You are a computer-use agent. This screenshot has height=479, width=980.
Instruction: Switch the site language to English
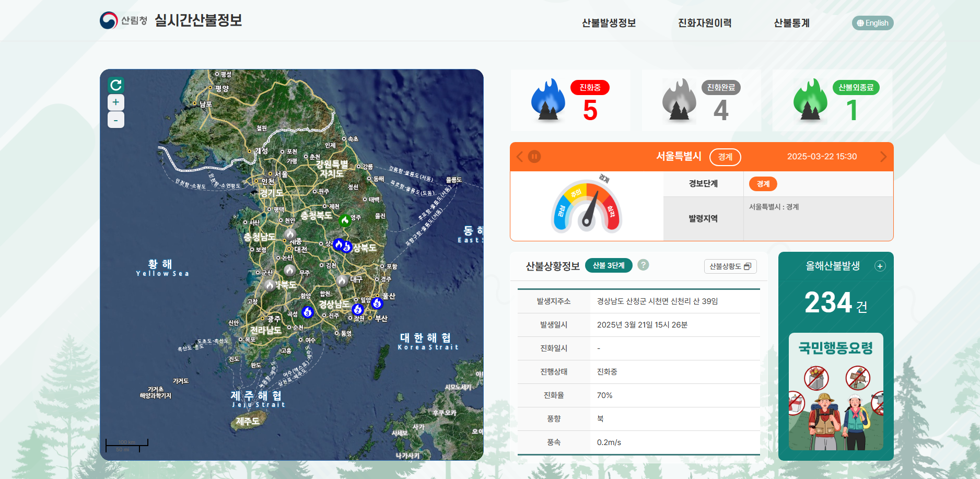[x=873, y=23]
